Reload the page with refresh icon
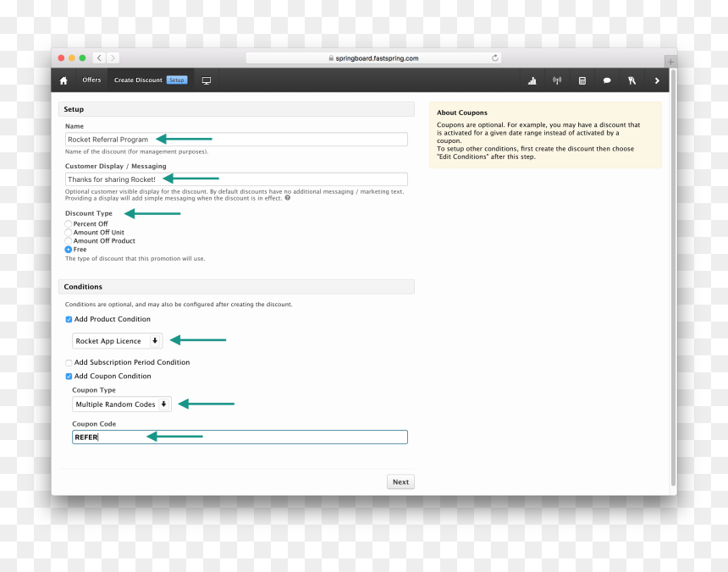 pos(495,58)
